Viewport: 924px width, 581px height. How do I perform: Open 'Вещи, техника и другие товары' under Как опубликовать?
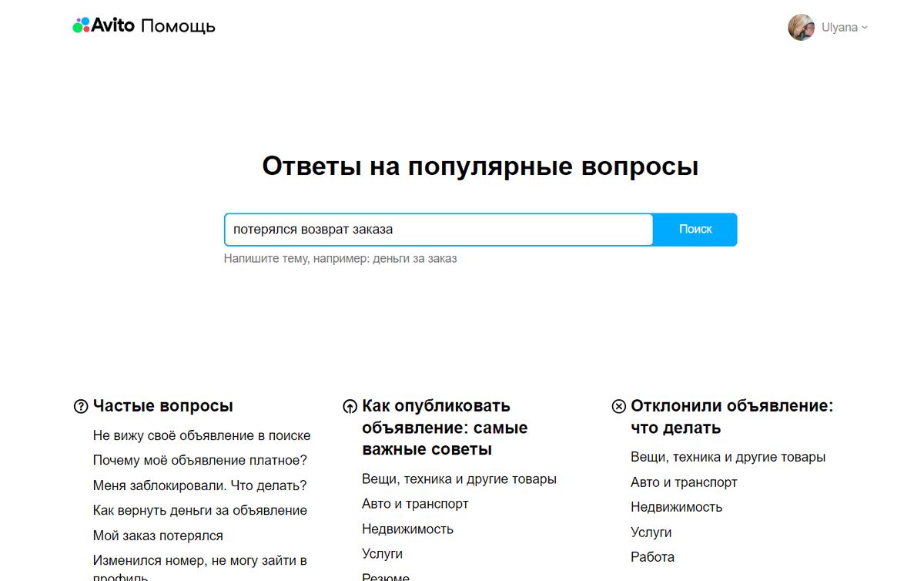(x=459, y=479)
